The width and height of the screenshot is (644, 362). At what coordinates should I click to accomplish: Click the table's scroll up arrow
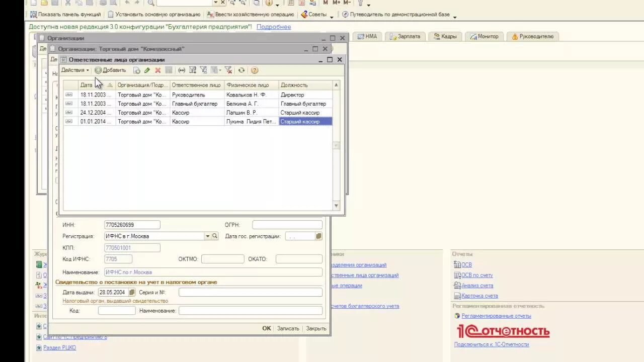[x=336, y=85]
